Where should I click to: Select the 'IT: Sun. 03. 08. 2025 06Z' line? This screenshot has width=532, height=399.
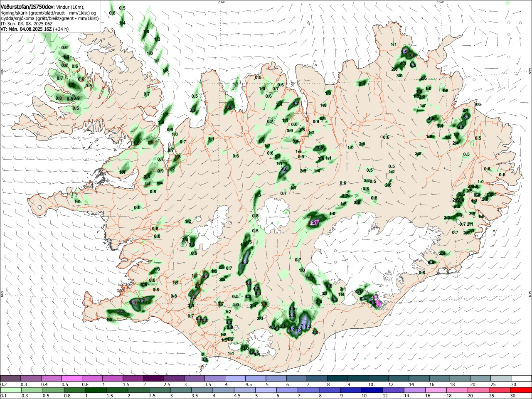point(26,24)
